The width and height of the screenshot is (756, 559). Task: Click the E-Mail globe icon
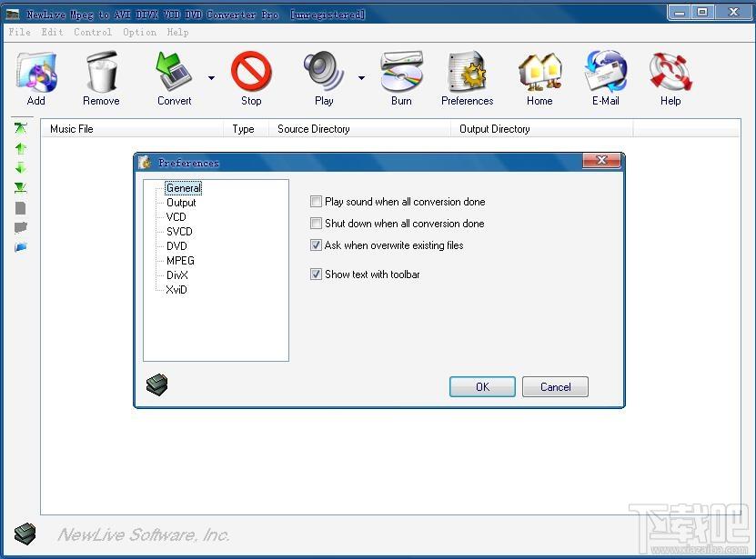[606, 71]
